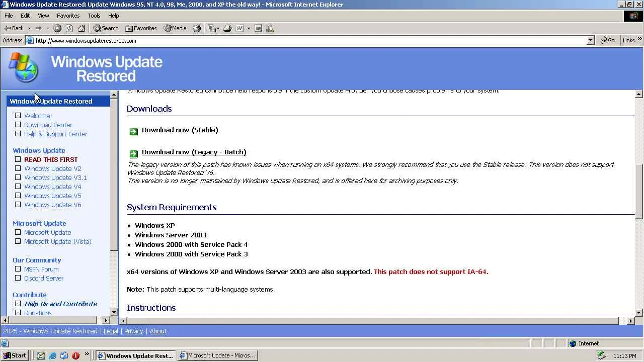This screenshot has width=644, height=362.
Task: Go to the Home page
Action: click(82, 28)
